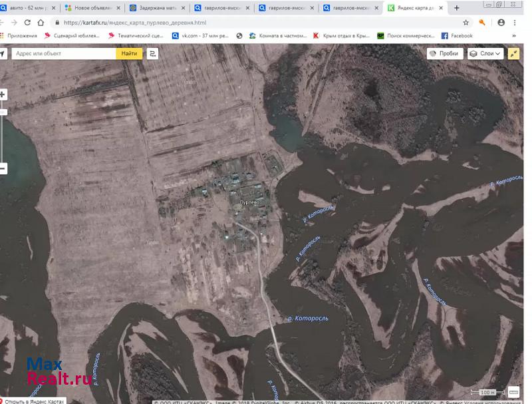532x404 pixels.
Task: Click the map zoom in plus button
Action: click(x=3, y=95)
